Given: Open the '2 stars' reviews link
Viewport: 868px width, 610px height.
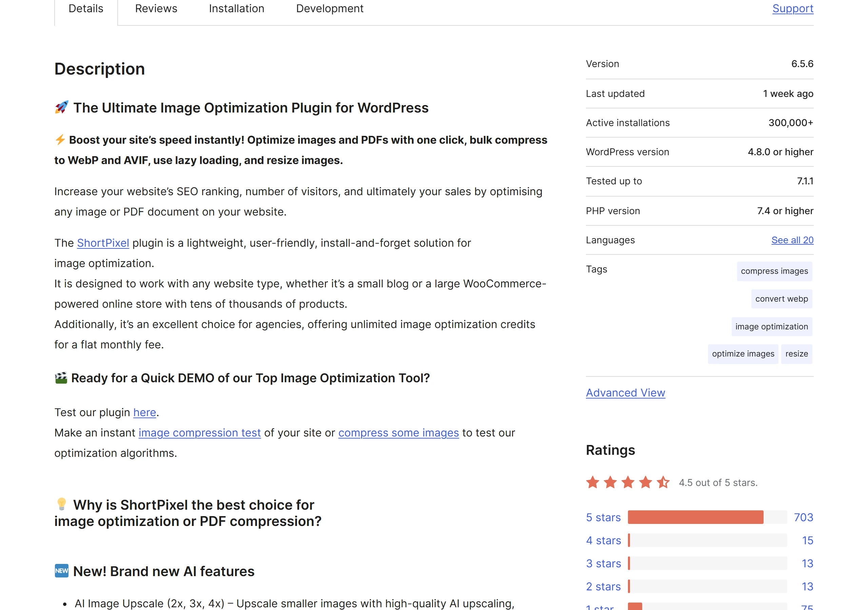Looking at the screenshot, I should [604, 587].
